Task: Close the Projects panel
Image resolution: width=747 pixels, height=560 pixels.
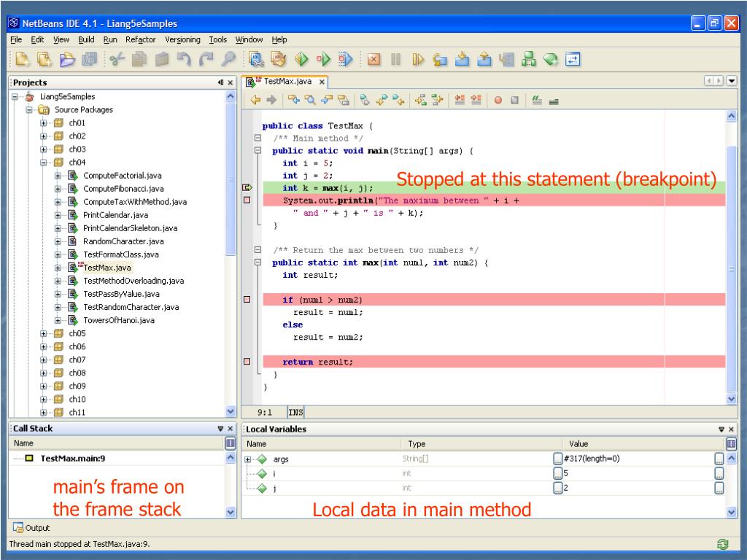Action: pos(230,82)
